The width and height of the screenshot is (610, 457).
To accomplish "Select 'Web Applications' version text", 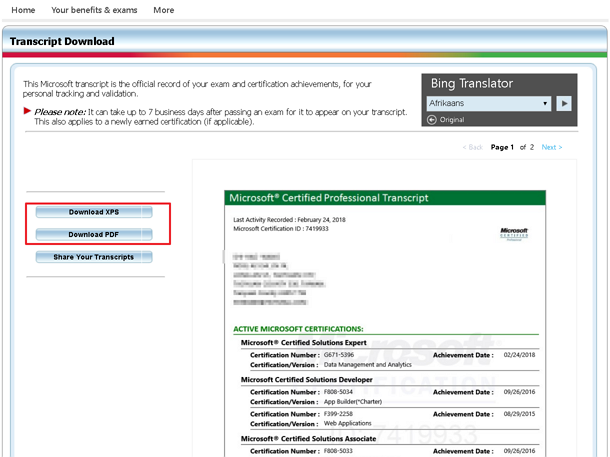I will pos(347,423).
